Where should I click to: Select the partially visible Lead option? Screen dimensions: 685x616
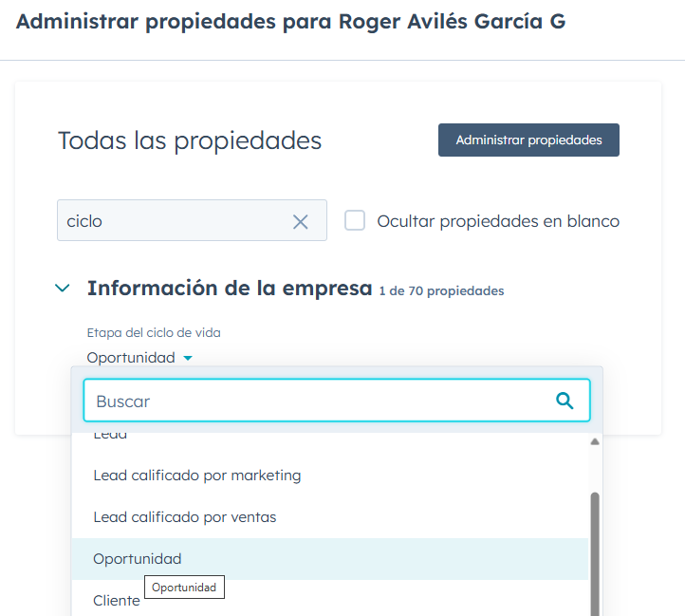tap(110, 436)
